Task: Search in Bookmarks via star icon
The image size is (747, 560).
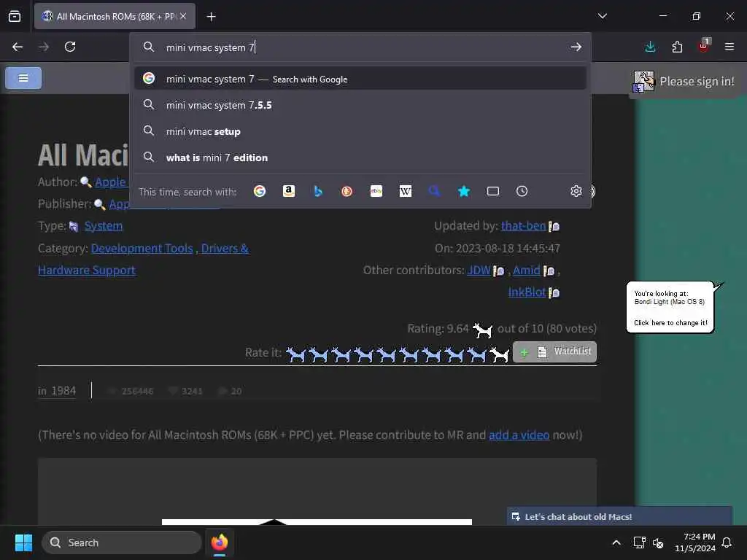Action: (x=464, y=191)
